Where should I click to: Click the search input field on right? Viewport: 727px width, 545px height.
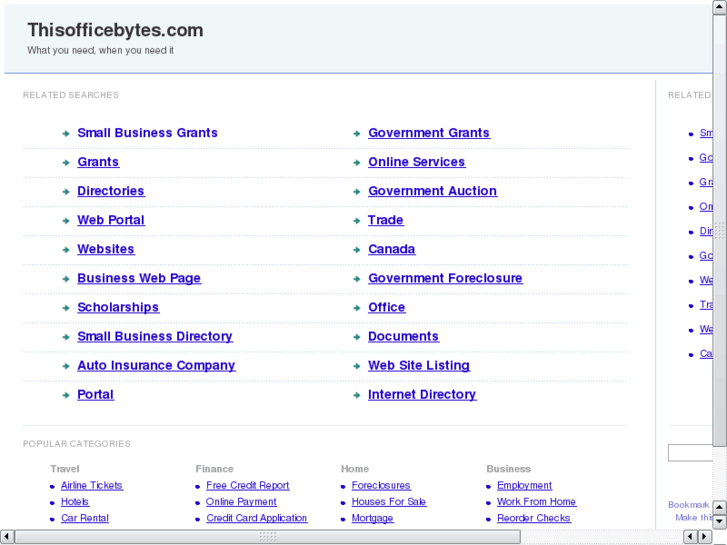tap(690, 453)
